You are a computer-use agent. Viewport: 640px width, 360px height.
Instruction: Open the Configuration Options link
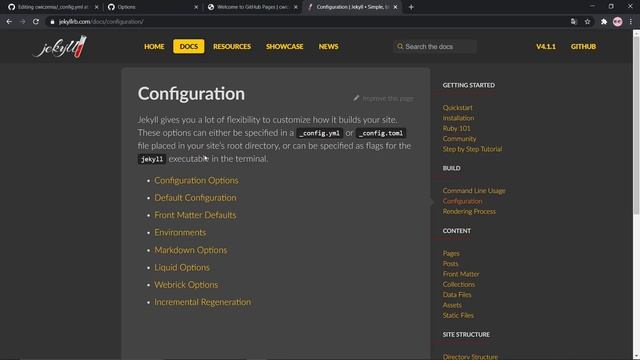pyautogui.click(x=196, y=180)
